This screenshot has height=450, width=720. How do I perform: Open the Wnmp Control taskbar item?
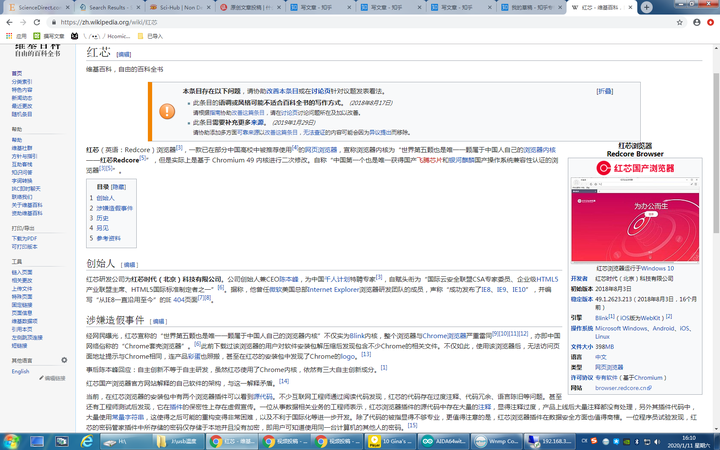pyautogui.click(x=497, y=441)
